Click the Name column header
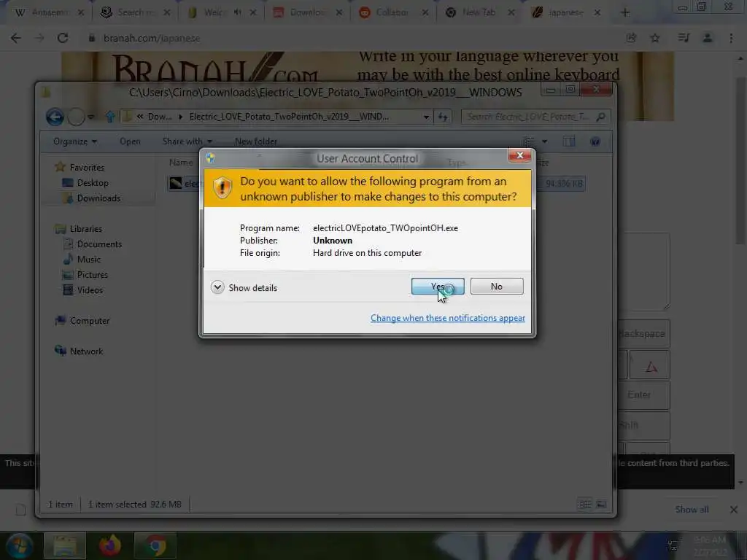This screenshot has height=560, width=747. [181, 163]
